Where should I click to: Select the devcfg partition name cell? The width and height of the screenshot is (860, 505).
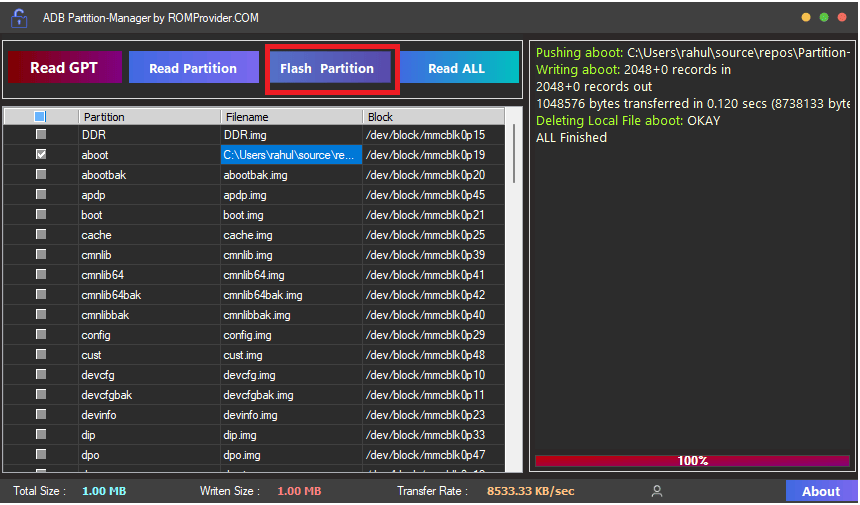click(x=149, y=375)
